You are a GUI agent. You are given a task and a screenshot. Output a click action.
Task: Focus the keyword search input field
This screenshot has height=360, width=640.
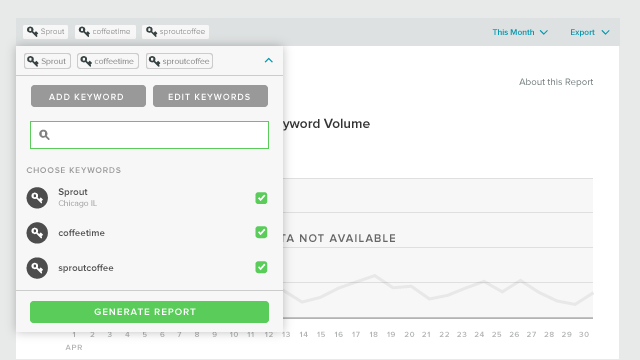pos(149,135)
